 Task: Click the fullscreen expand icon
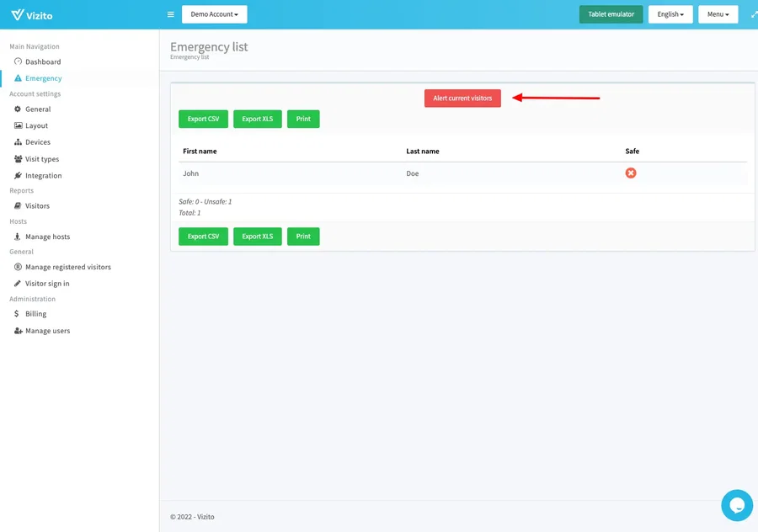pos(753,14)
